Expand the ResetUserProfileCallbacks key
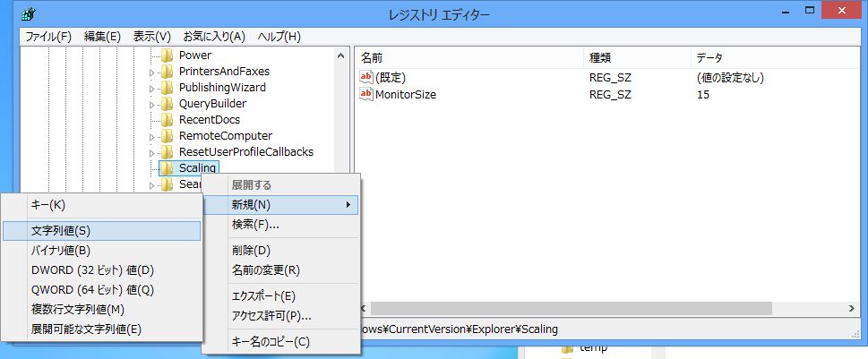 (151, 152)
